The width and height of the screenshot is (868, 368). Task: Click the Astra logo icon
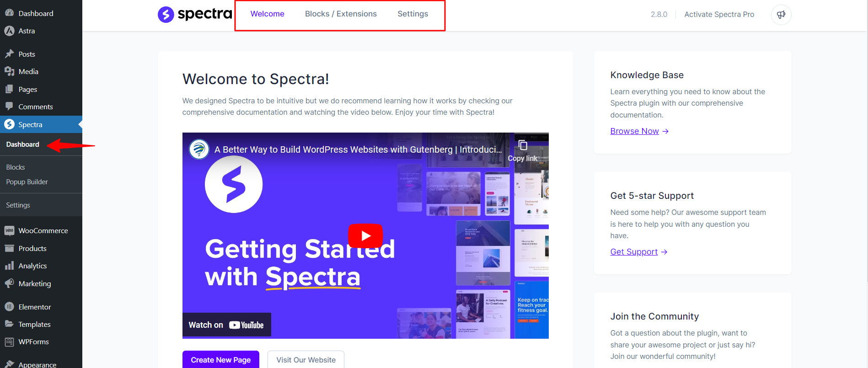(9, 31)
